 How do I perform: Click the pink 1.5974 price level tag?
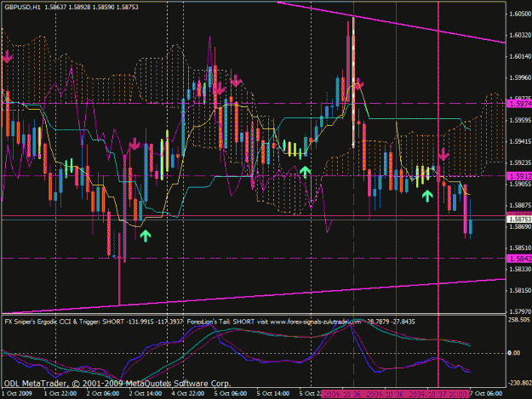[519, 104]
